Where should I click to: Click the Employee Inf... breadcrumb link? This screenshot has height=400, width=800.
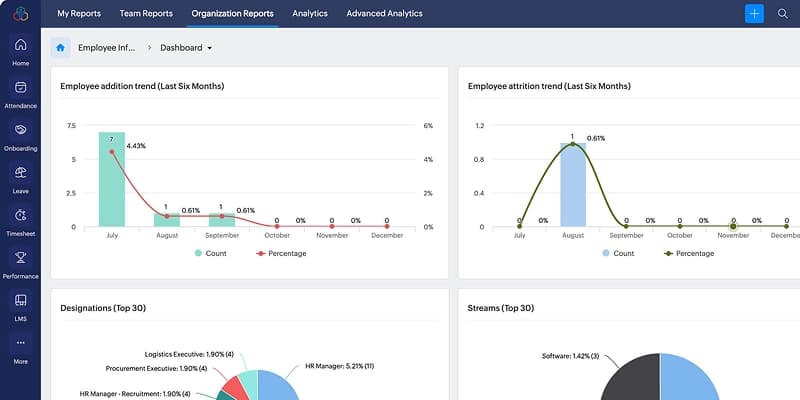pos(107,47)
